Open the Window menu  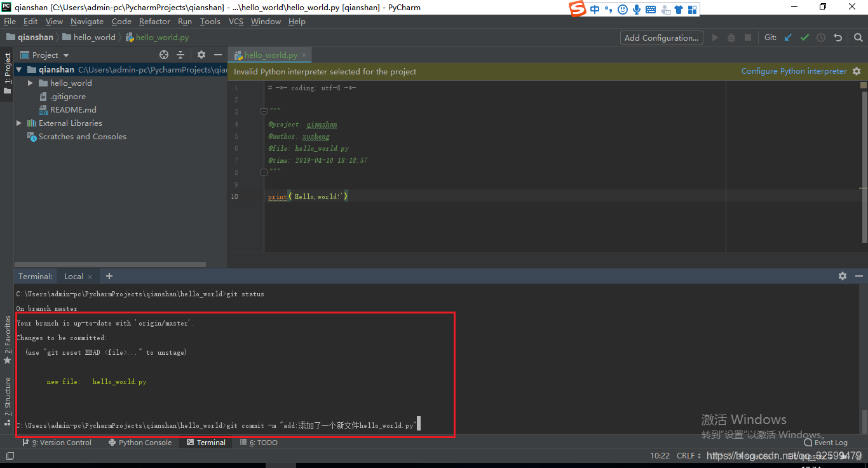pyautogui.click(x=266, y=22)
